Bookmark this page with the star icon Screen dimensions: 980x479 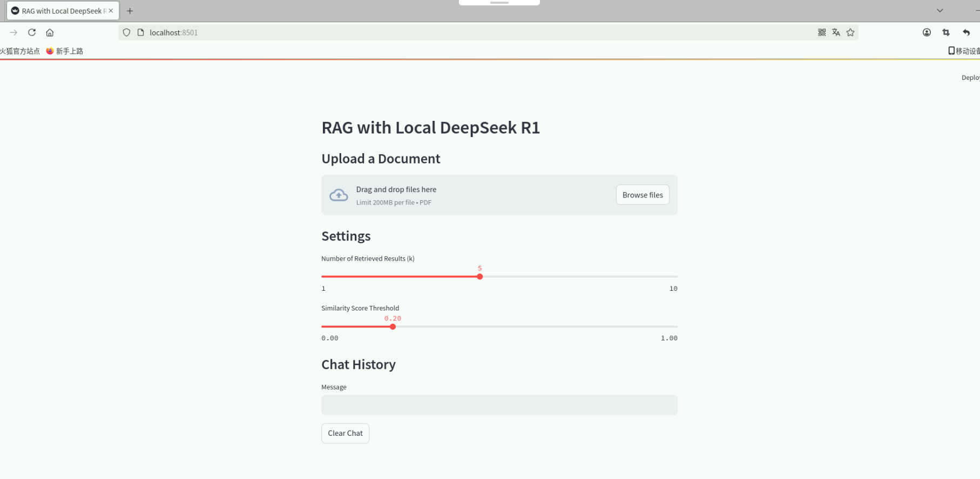pyautogui.click(x=850, y=32)
